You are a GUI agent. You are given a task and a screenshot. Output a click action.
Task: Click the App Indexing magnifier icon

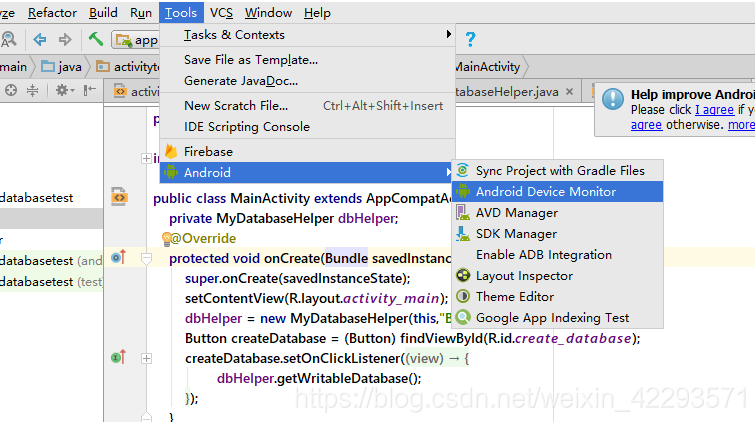tap(463, 317)
